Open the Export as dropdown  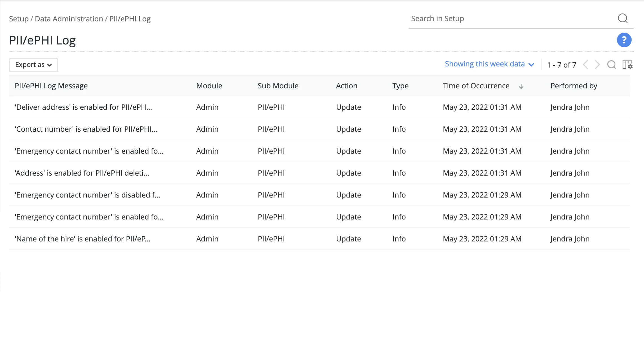point(33,65)
